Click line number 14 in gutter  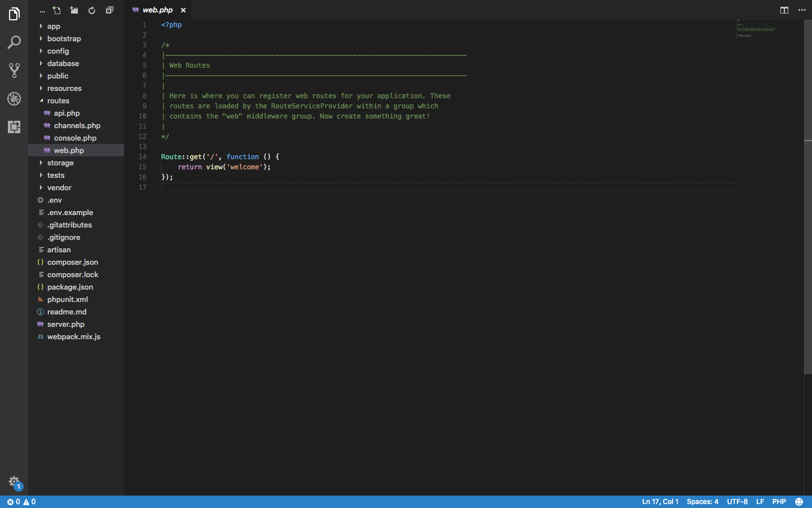143,157
